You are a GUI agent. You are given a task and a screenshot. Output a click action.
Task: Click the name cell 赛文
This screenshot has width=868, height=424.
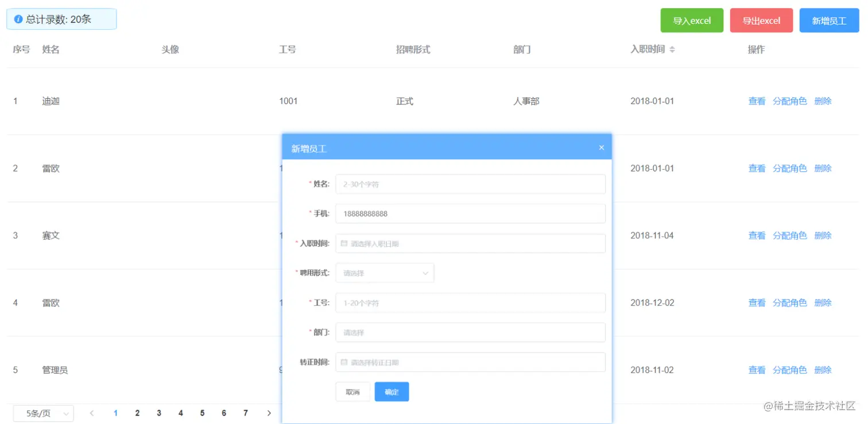51,235
